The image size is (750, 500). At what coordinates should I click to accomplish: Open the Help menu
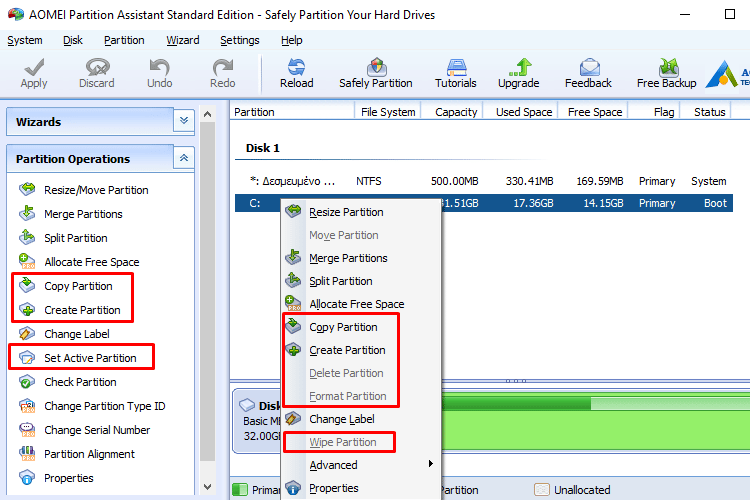click(x=291, y=40)
